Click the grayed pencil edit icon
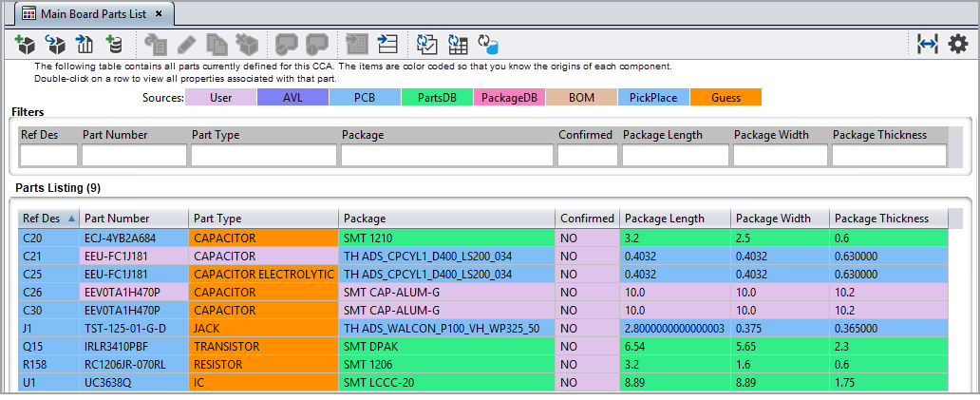Image resolution: width=980 pixels, height=400 pixels. [186, 45]
